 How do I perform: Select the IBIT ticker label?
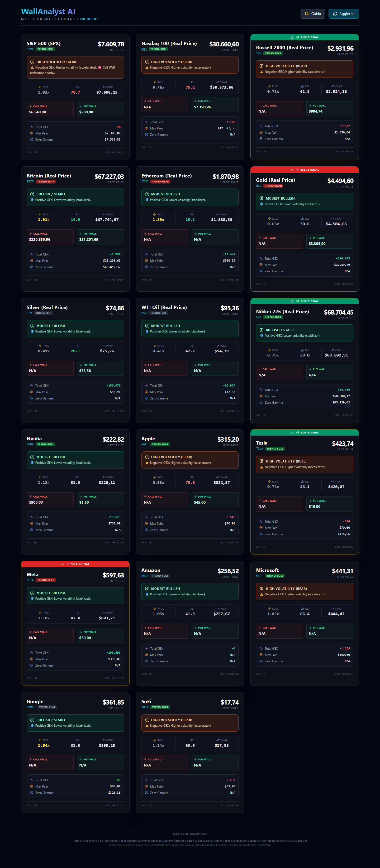(x=30, y=182)
